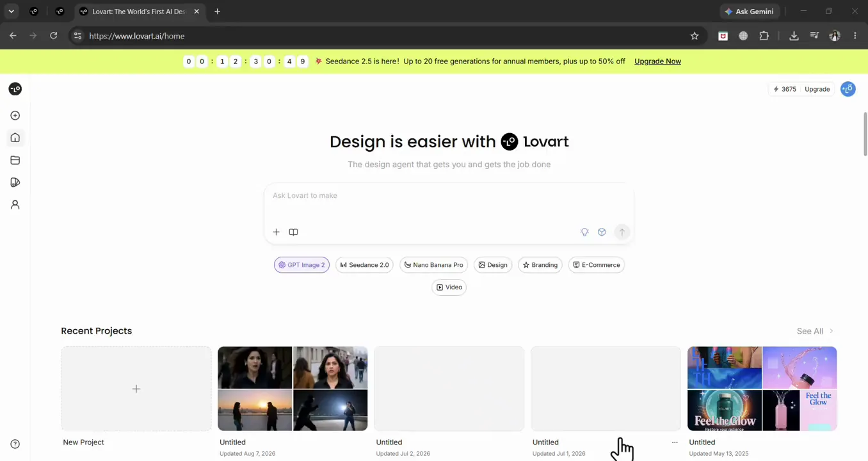Click the plus attachment icon in prompt box

tap(276, 232)
